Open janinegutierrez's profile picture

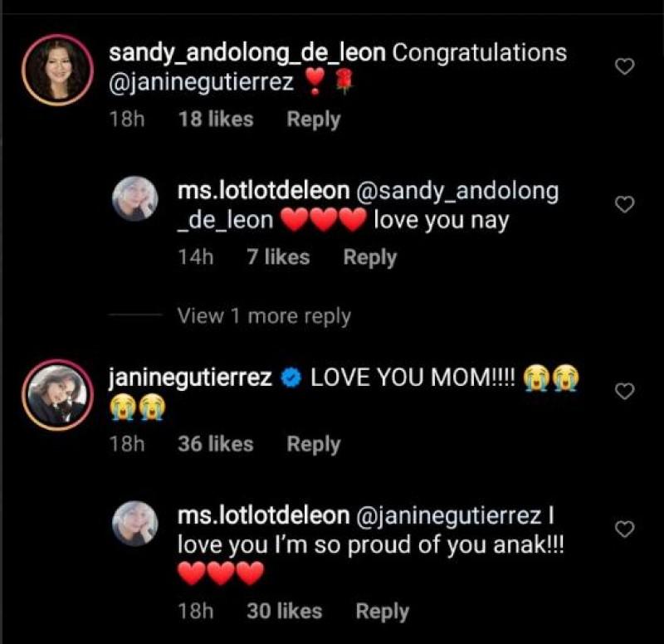pyautogui.click(x=56, y=394)
